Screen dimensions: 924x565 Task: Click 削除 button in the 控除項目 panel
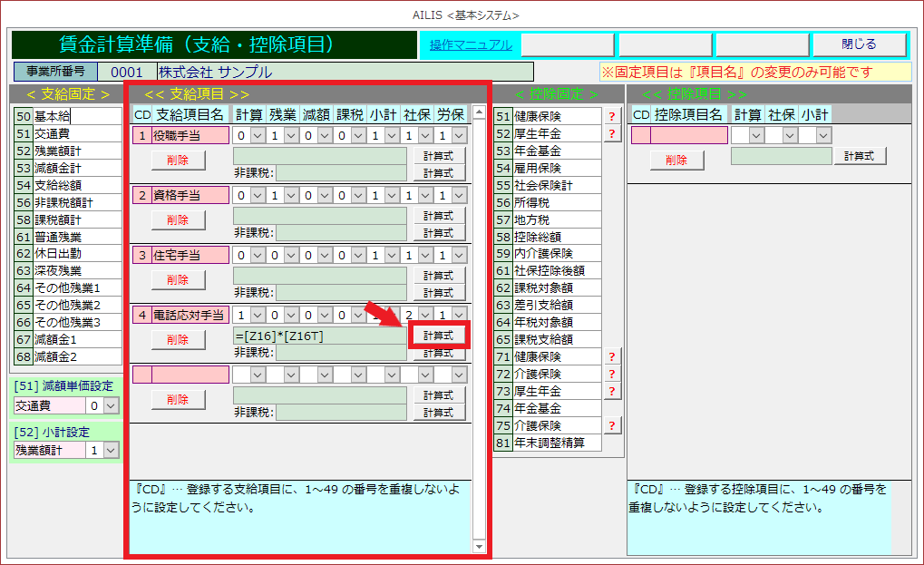click(676, 160)
